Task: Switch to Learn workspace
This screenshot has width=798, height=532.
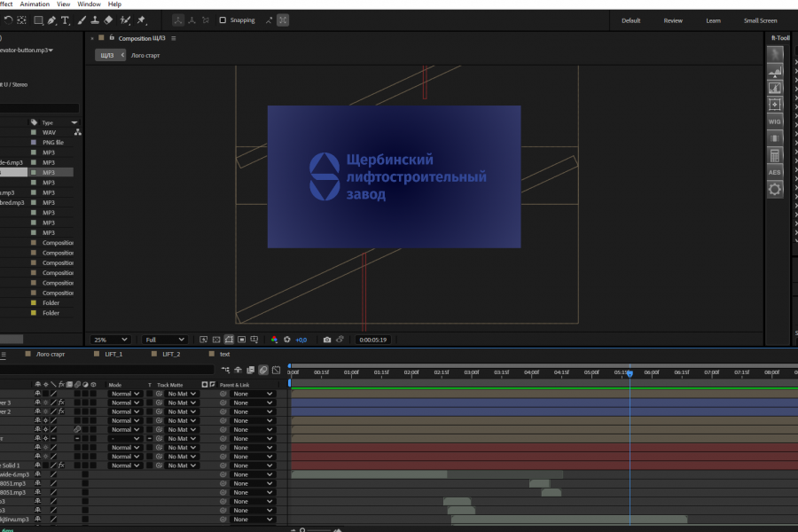Action: (713, 21)
